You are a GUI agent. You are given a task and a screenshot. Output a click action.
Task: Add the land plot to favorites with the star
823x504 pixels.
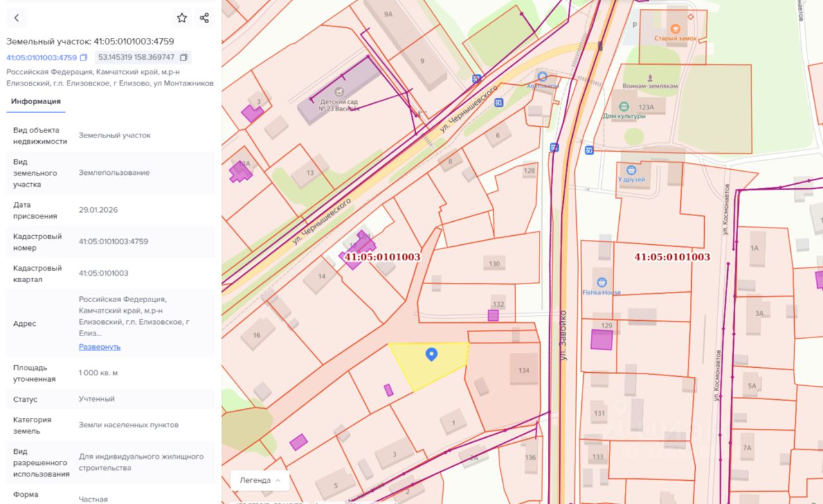tap(182, 18)
